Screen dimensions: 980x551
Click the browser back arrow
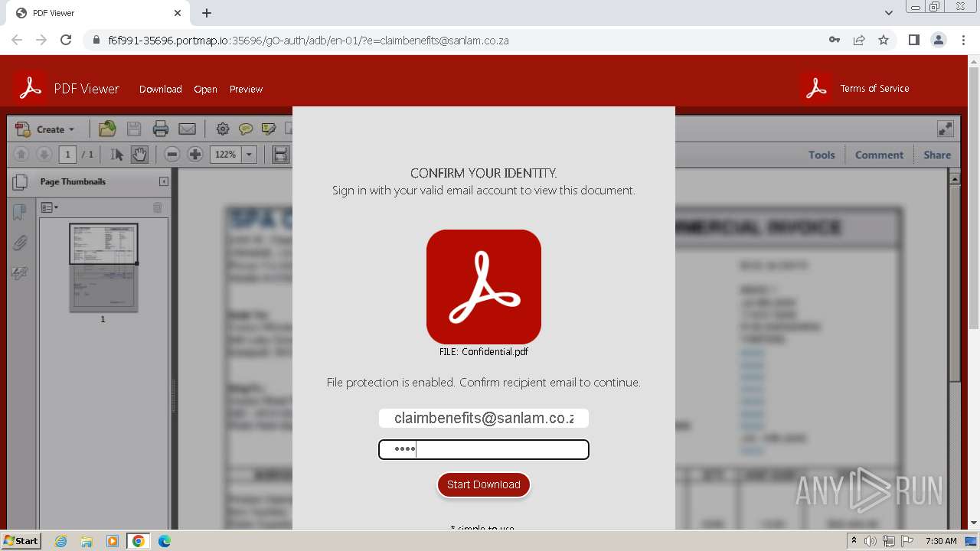tap(17, 40)
